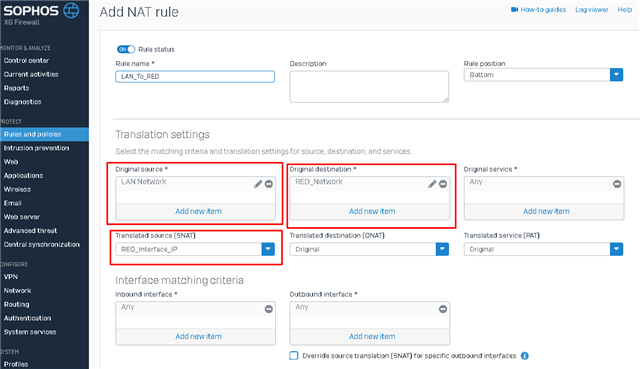640x369 pixels.
Task: Open How-to guides link
Action: [538, 9]
